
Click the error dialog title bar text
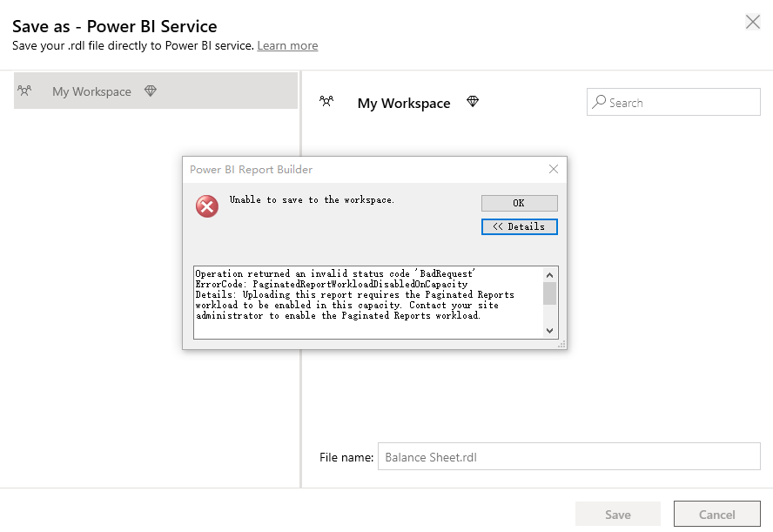coord(251,170)
